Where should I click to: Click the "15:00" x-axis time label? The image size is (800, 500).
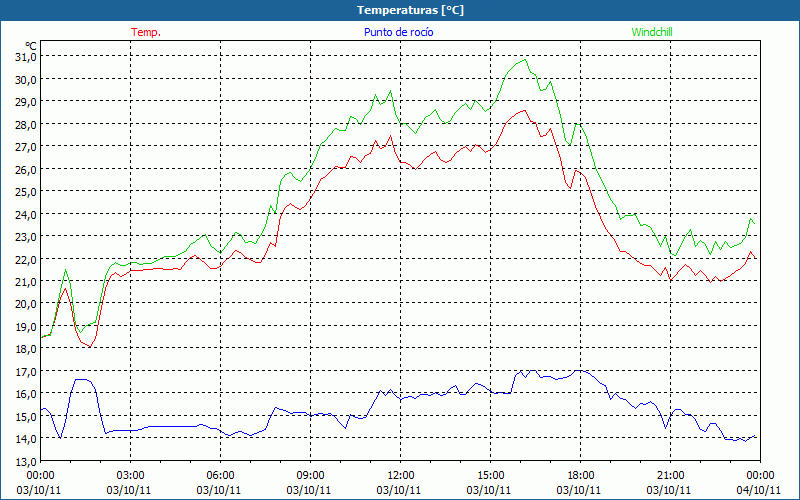(490, 476)
